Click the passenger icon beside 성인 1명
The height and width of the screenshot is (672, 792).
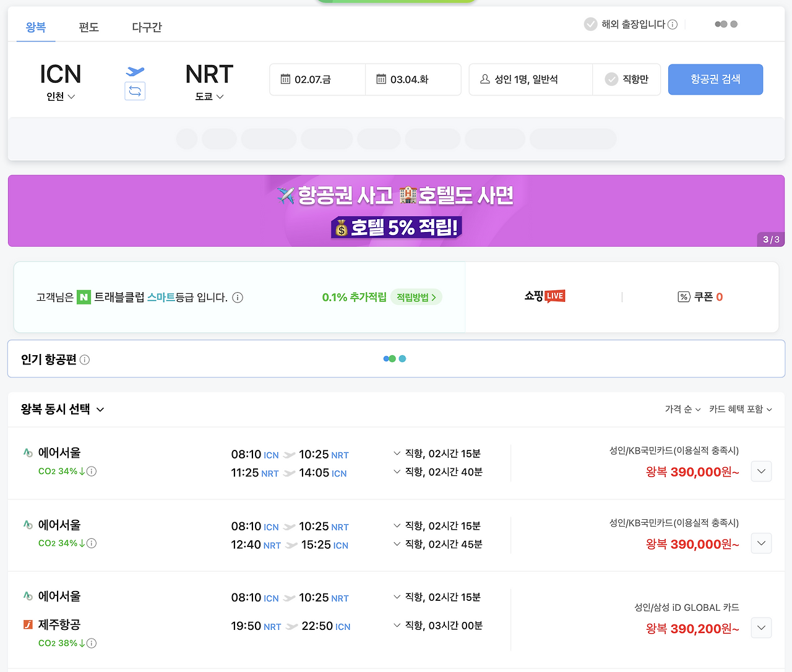tap(484, 79)
